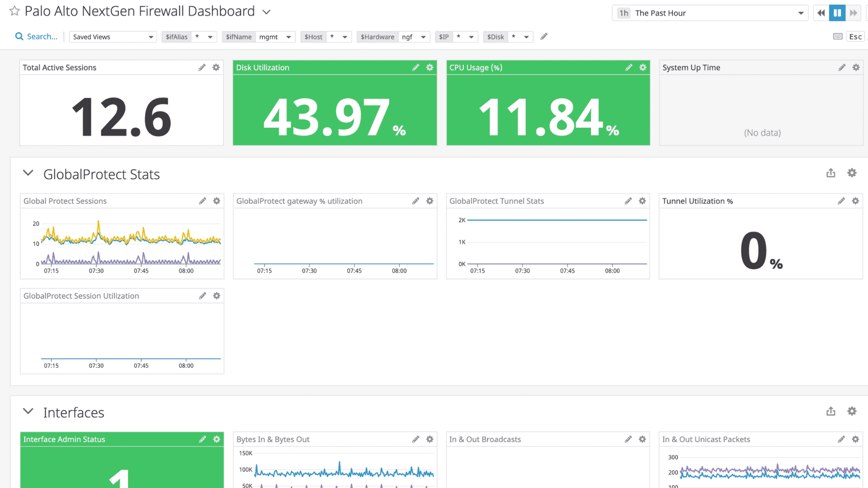Viewport: 868px width, 488px height.
Task: Click the 12.6 Total Active Sessions value
Action: coord(122,117)
